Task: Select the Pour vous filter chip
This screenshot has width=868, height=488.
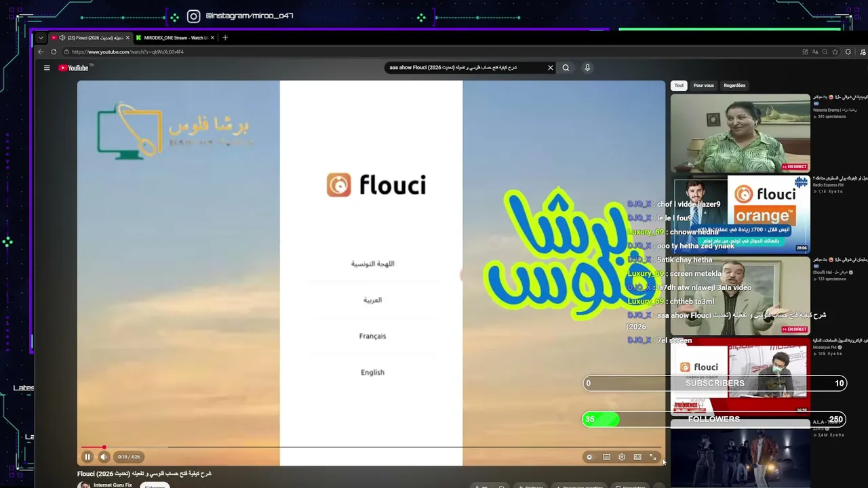Action: pos(703,85)
